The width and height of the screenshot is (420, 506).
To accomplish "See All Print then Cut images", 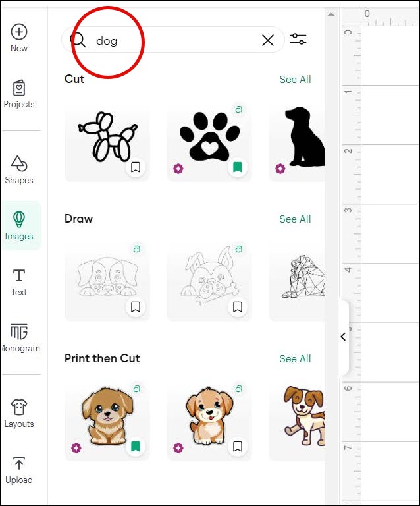I will point(295,359).
